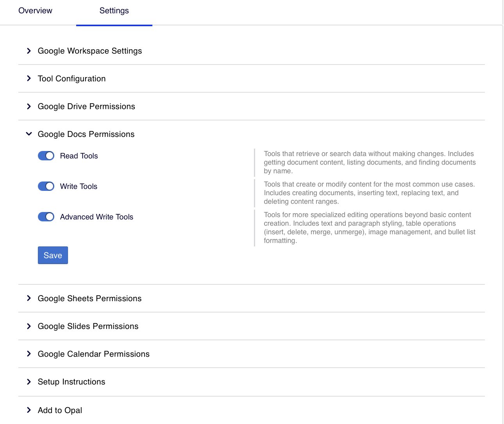Click the Google Workspace Settings heading
The width and height of the screenshot is (504, 424).
[x=90, y=51]
